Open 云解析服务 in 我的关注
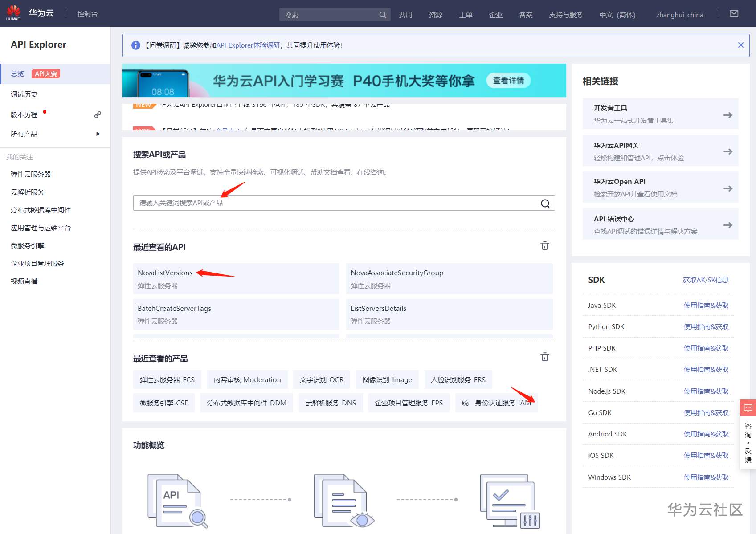Screen dimensions: 756x534 click(x=27, y=192)
